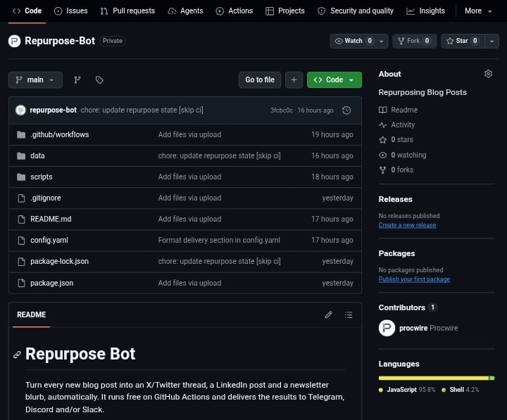
Task: Open About settings gear icon
Action: [488, 74]
